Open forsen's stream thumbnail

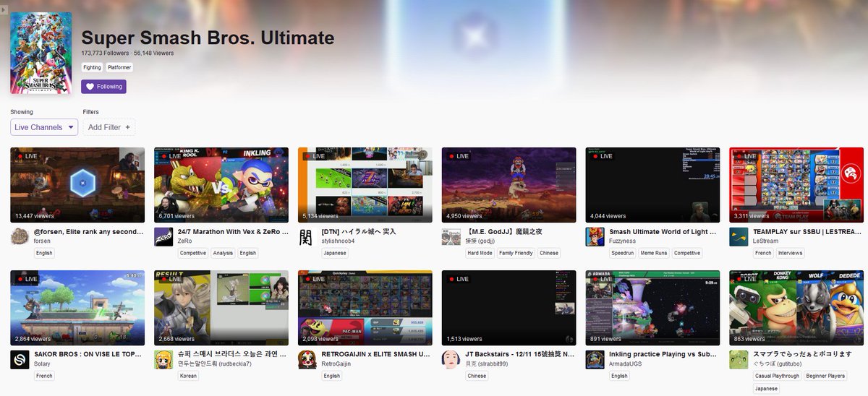77,185
